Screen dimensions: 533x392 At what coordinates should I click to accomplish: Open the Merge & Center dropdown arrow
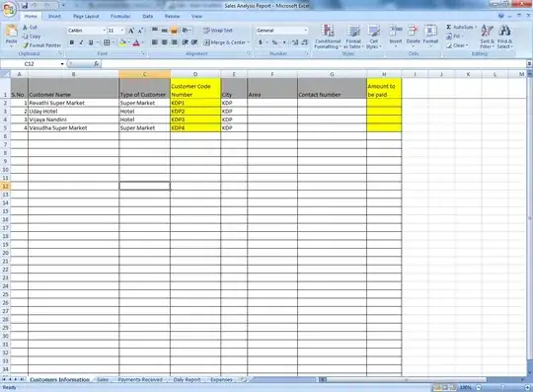(x=248, y=42)
